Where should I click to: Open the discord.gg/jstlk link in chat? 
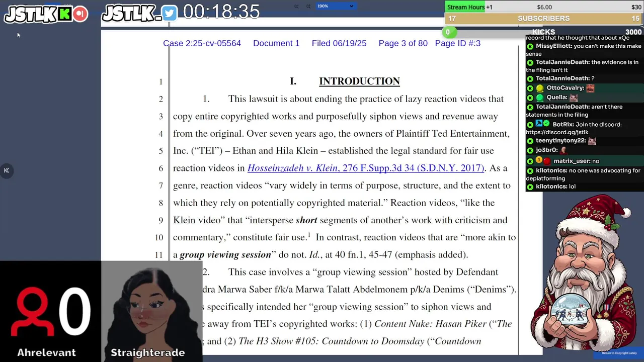557,132
